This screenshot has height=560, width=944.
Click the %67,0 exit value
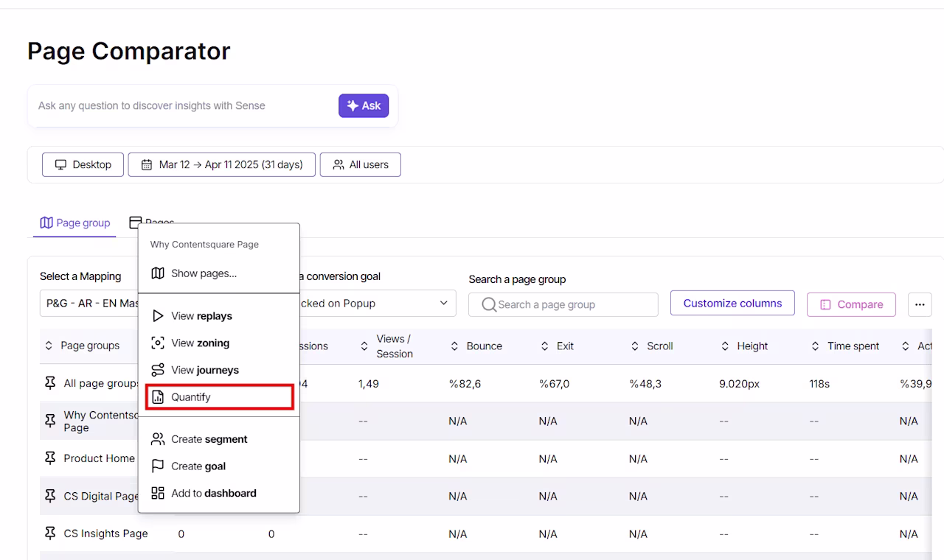(554, 384)
